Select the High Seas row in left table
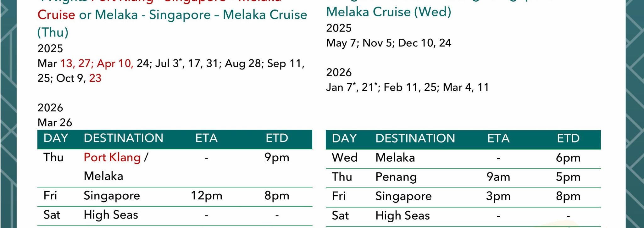The image size is (644, 228). [x=175, y=215]
